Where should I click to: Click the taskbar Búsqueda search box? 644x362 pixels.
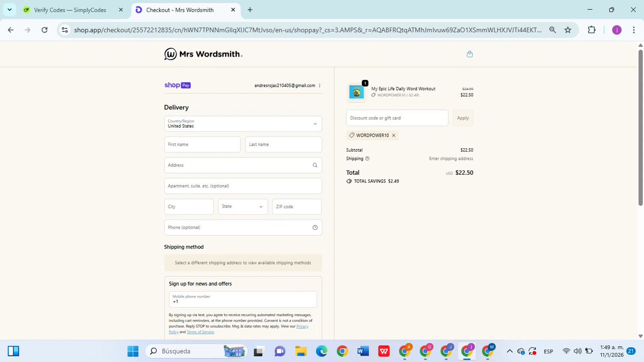tap(196, 351)
